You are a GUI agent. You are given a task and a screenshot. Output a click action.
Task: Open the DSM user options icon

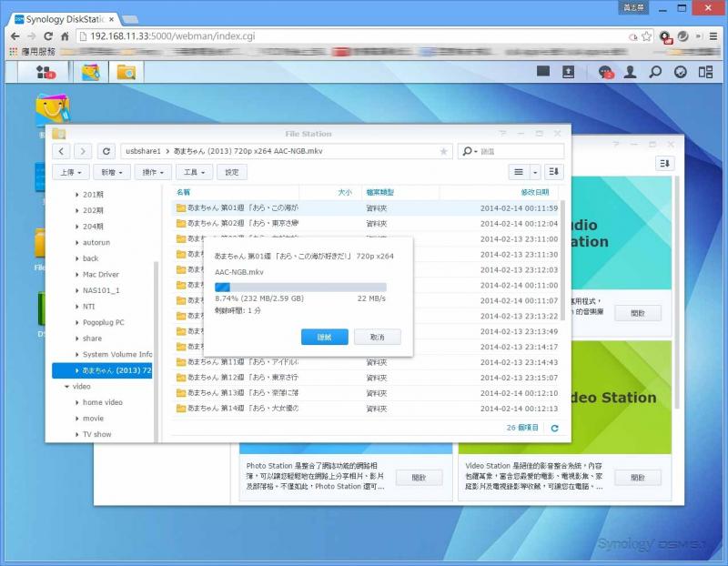(x=630, y=72)
